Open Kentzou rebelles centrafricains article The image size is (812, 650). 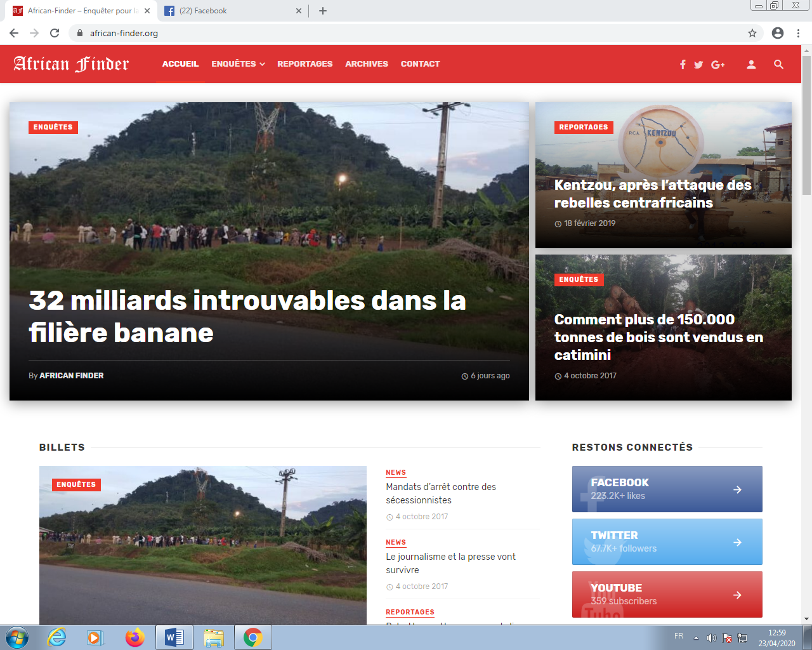[653, 194]
